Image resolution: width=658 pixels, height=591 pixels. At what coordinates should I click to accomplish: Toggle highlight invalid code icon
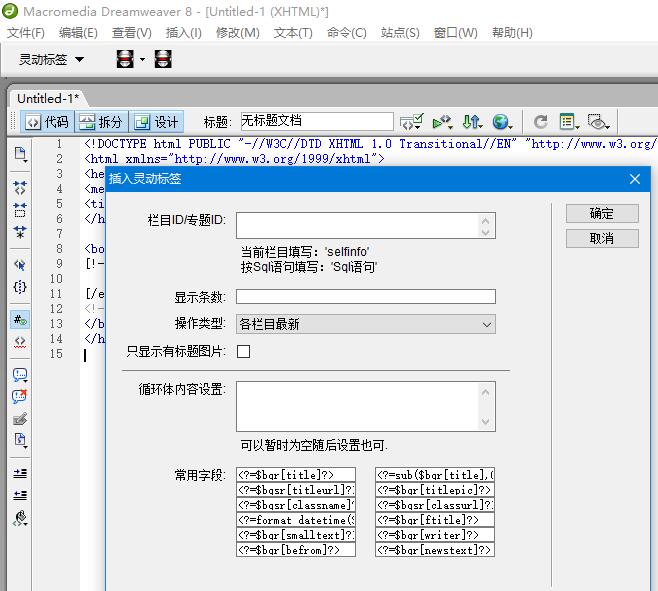20,342
